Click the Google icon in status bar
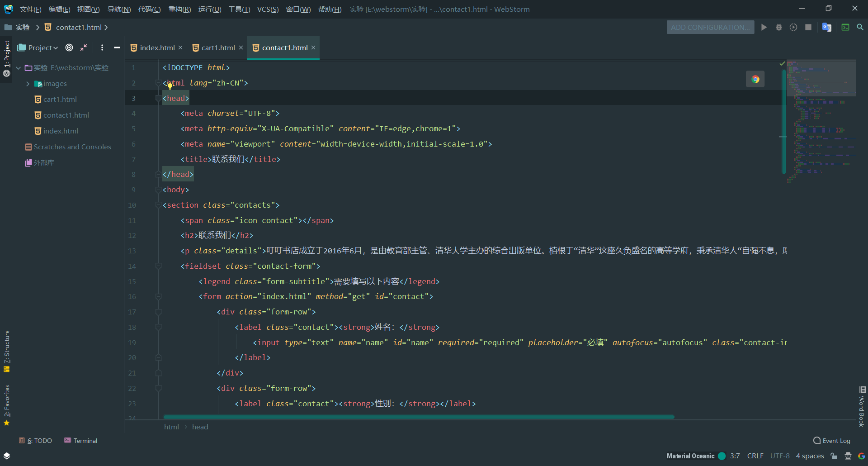868x466 pixels. 862,456
